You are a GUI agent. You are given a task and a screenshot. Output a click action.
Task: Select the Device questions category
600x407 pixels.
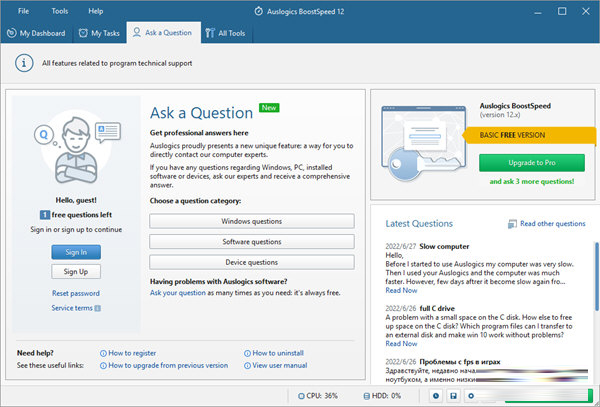[x=250, y=262]
